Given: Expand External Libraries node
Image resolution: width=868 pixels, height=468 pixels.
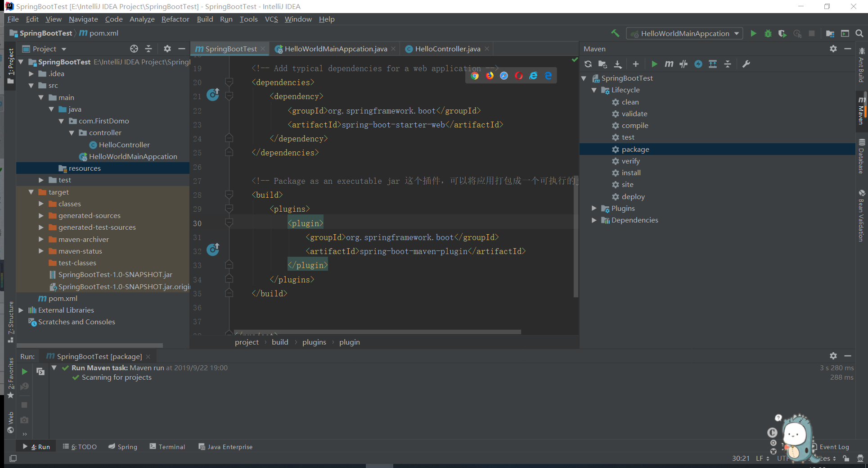Looking at the screenshot, I should tap(21, 310).
